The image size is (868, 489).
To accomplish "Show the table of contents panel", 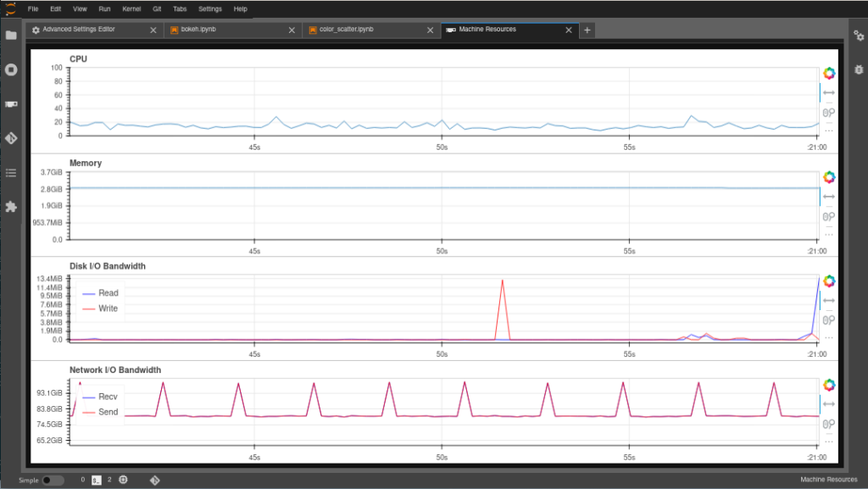I will click(x=11, y=172).
